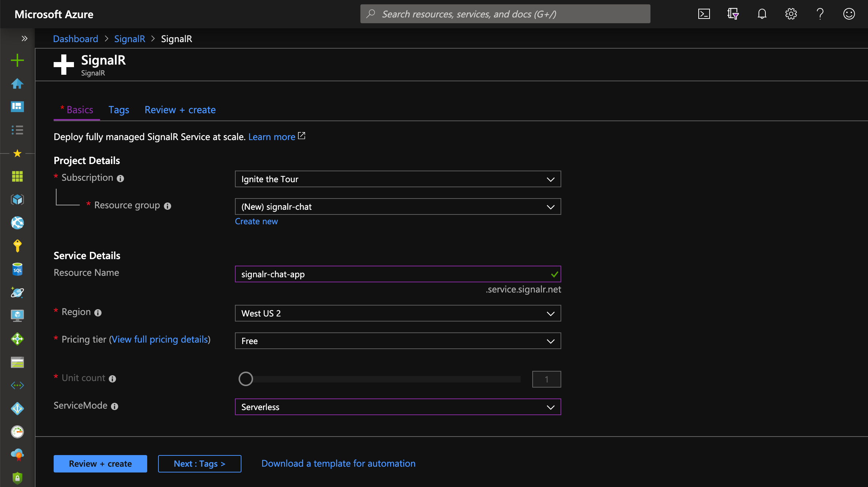Open Virtual machines monitor icon
868x487 pixels.
[x=17, y=316]
